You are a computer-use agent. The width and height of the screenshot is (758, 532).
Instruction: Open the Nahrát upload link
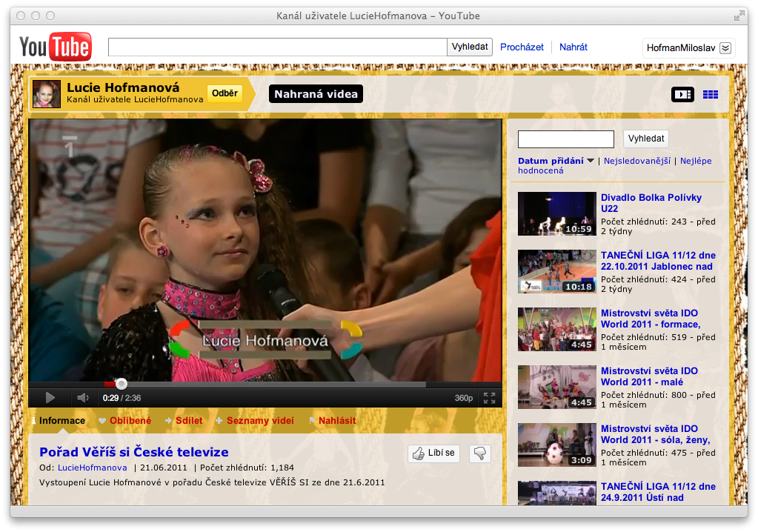pyautogui.click(x=573, y=47)
